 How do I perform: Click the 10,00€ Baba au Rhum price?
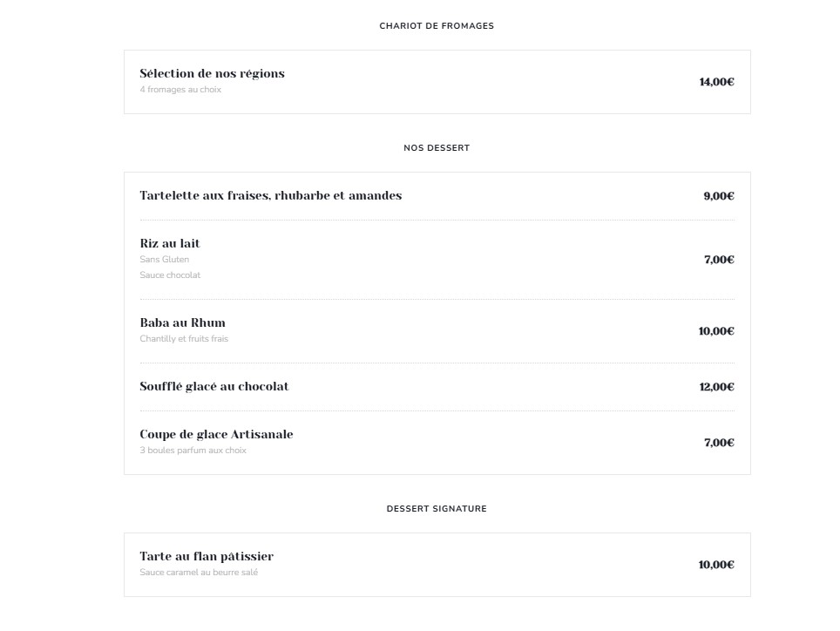point(715,331)
